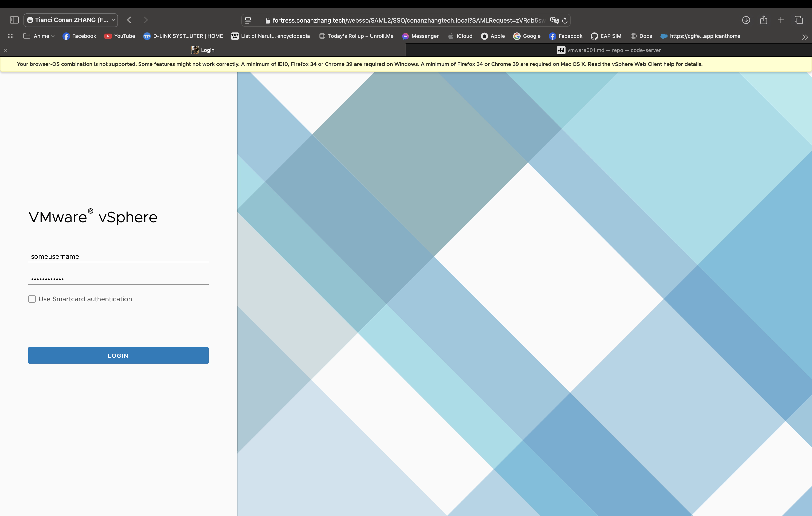The height and width of the screenshot is (516, 812).
Task: Toggle the Safari sidebar
Action: (x=14, y=20)
